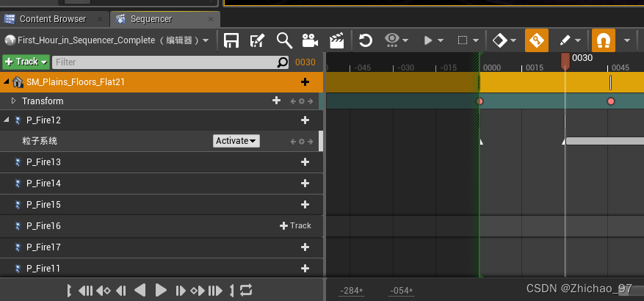The height and width of the screenshot is (301, 644).
Task: Select the Sequencer tab
Action: [150, 18]
